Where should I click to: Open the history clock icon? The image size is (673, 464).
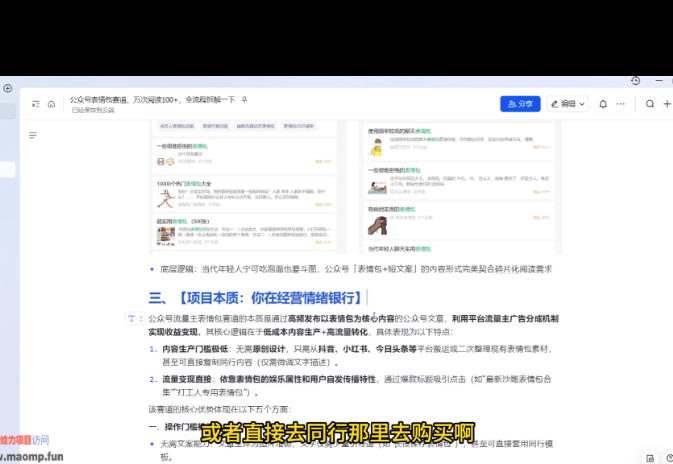click(x=636, y=81)
